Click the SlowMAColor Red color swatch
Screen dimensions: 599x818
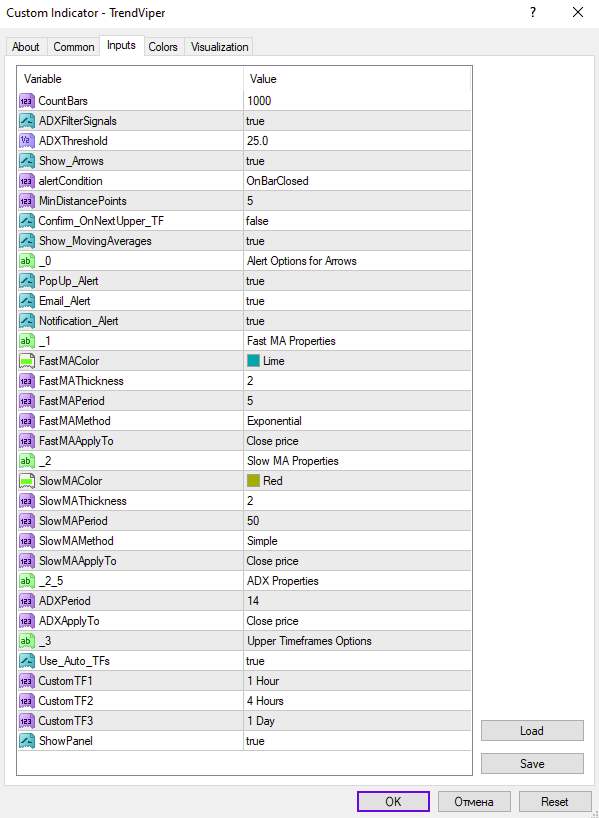253,480
